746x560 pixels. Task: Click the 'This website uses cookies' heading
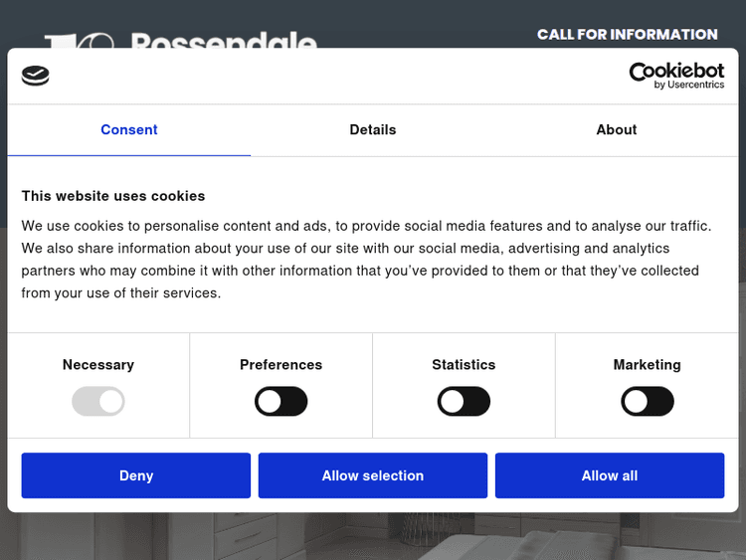click(113, 196)
